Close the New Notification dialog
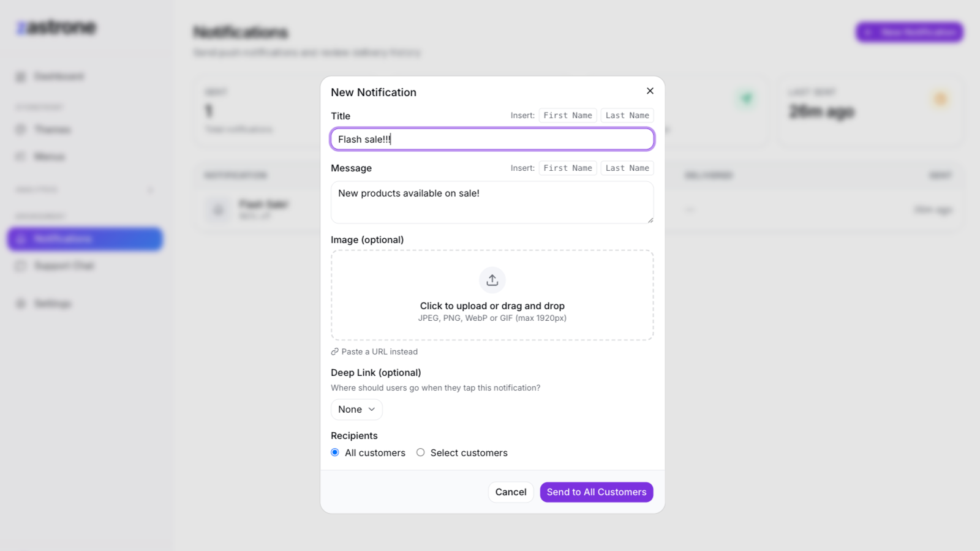The image size is (980, 551). point(650,91)
